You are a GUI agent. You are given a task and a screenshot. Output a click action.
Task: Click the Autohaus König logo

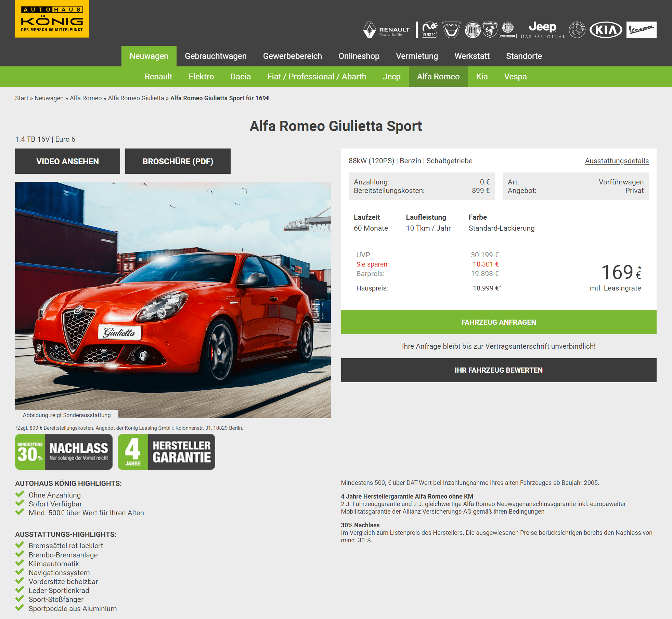(x=52, y=18)
